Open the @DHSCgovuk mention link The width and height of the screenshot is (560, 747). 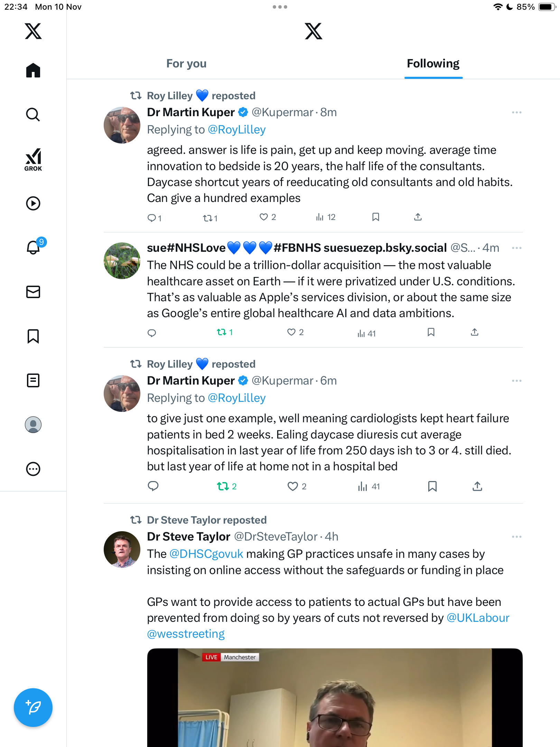[206, 554]
